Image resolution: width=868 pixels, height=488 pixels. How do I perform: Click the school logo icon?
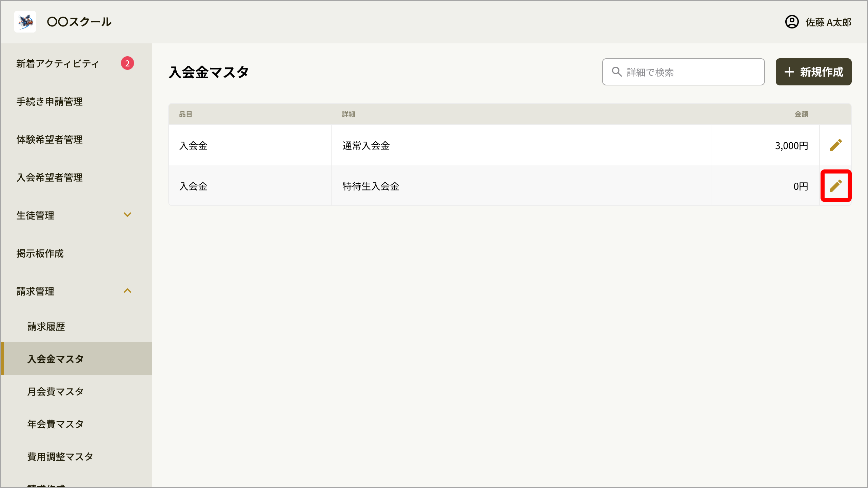point(25,22)
